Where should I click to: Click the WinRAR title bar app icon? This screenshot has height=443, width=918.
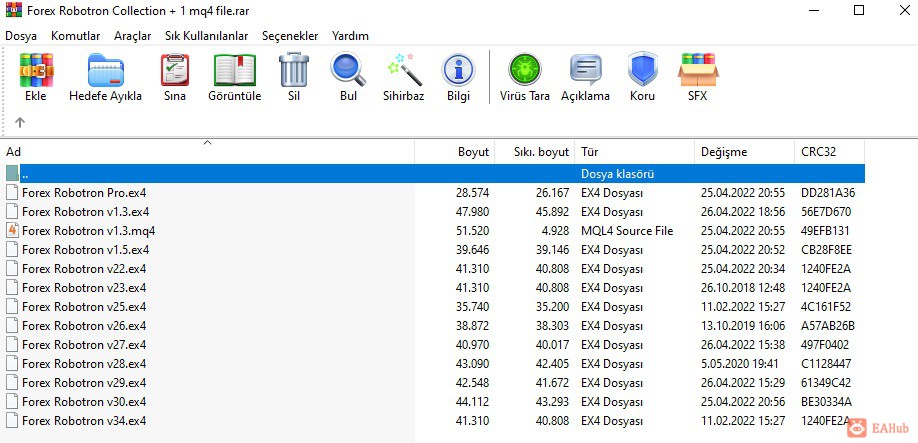point(13,10)
